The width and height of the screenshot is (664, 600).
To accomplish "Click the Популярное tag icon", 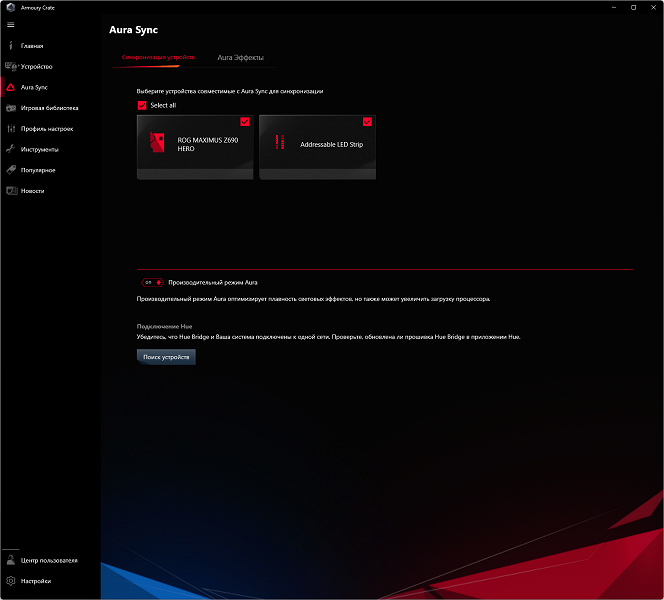I will pos(11,170).
